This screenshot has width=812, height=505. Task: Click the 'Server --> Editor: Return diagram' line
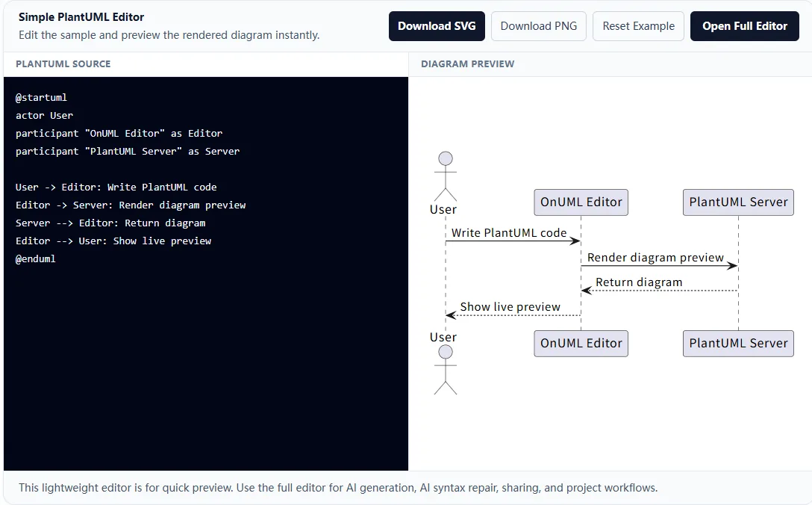coord(110,223)
